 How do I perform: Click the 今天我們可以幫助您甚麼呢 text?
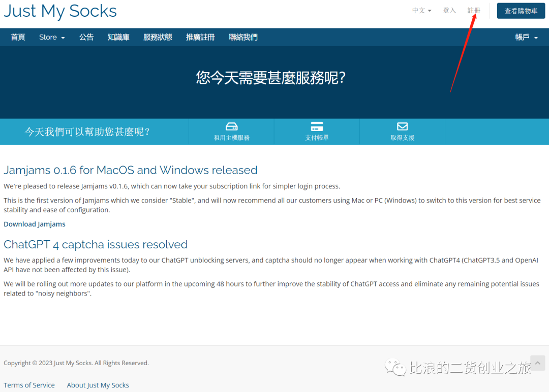87,132
